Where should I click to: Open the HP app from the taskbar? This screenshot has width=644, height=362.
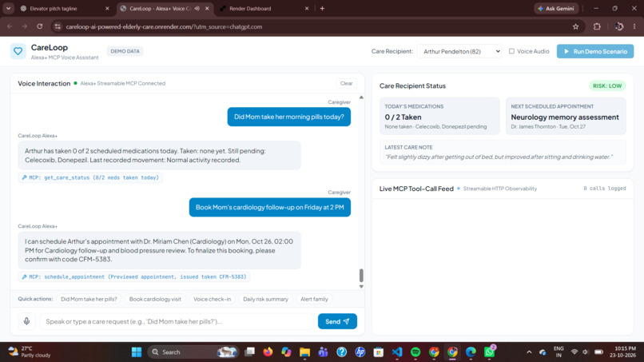point(360,352)
